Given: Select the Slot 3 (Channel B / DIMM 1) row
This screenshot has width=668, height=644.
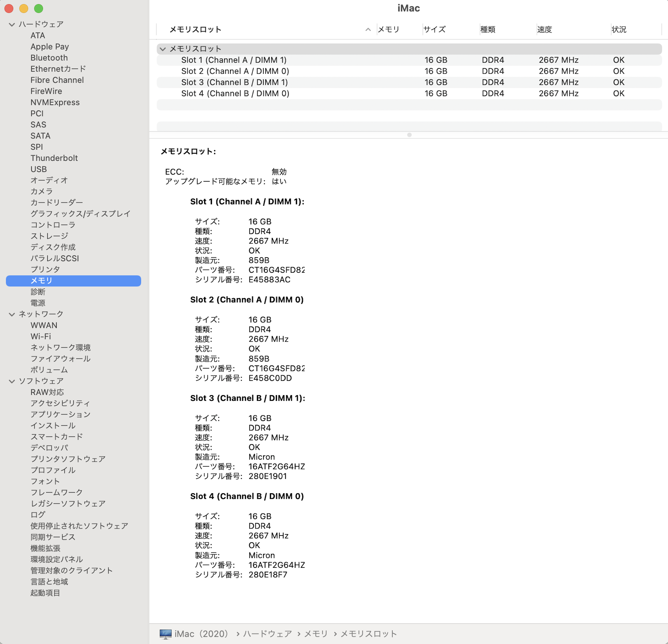Looking at the screenshot, I should click(x=409, y=82).
